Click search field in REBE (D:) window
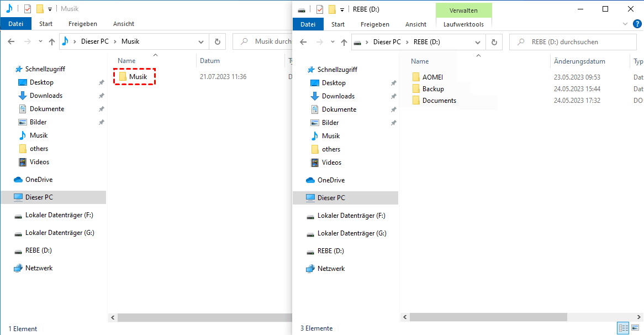Image resolution: width=644 pixels, height=335 pixels. [x=573, y=42]
